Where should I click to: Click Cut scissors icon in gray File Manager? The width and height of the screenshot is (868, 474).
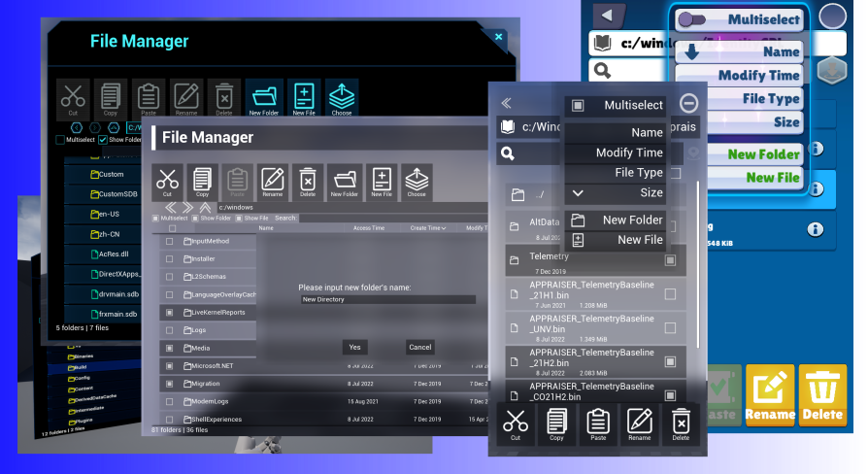coord(167,182)
